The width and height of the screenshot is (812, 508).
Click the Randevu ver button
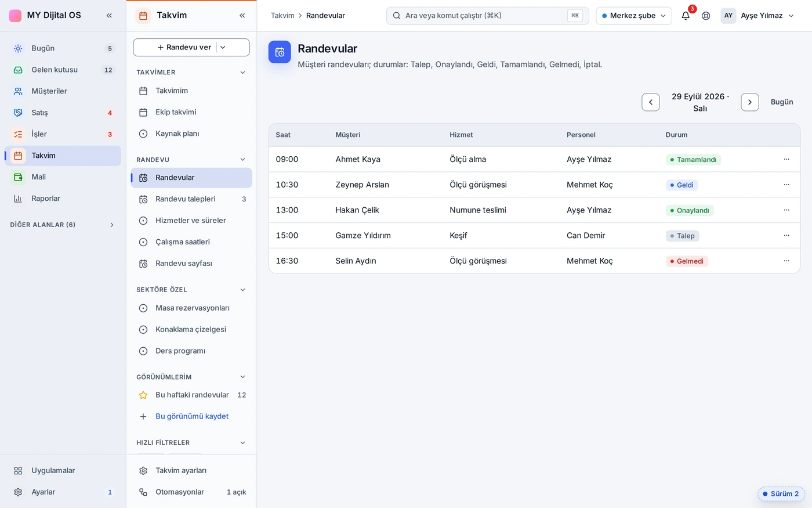[184, 48]
